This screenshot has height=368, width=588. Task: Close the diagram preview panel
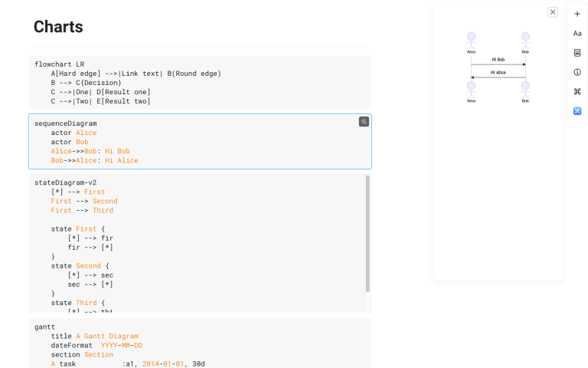pos(552,12)
